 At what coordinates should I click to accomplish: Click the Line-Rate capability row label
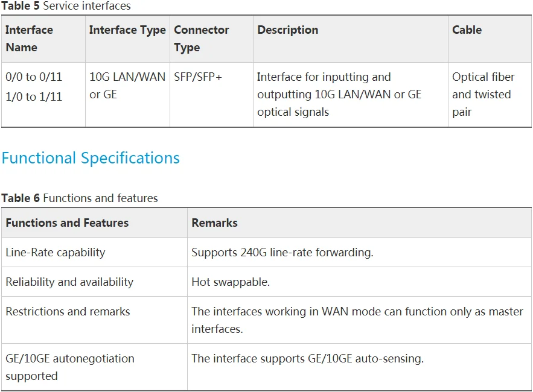click(x=95, y=253)
